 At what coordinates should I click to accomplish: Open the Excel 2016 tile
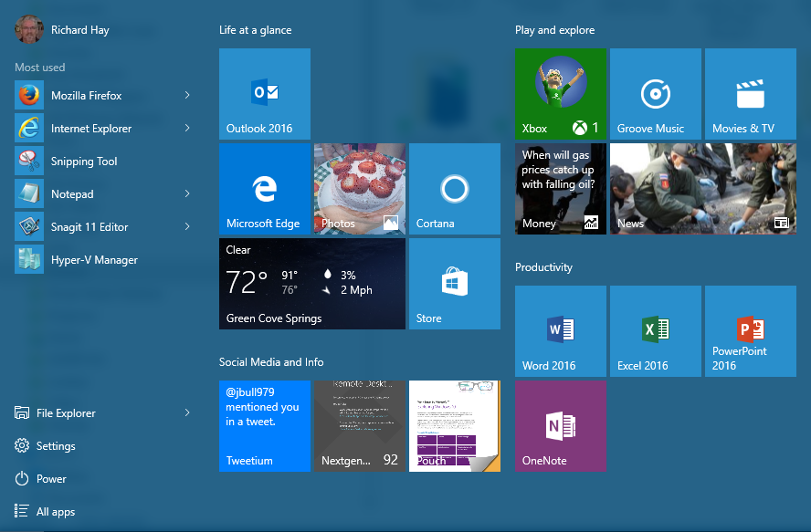[655, 330]
